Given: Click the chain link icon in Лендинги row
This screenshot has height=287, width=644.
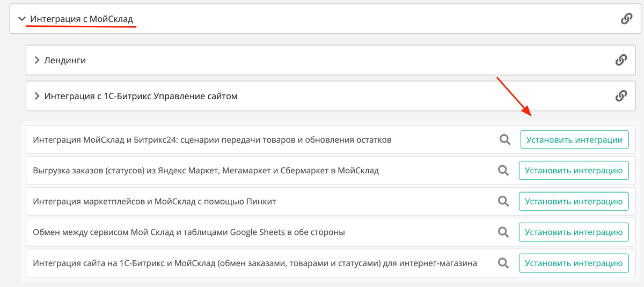Looking at the screenshot, I should (621, 60).
